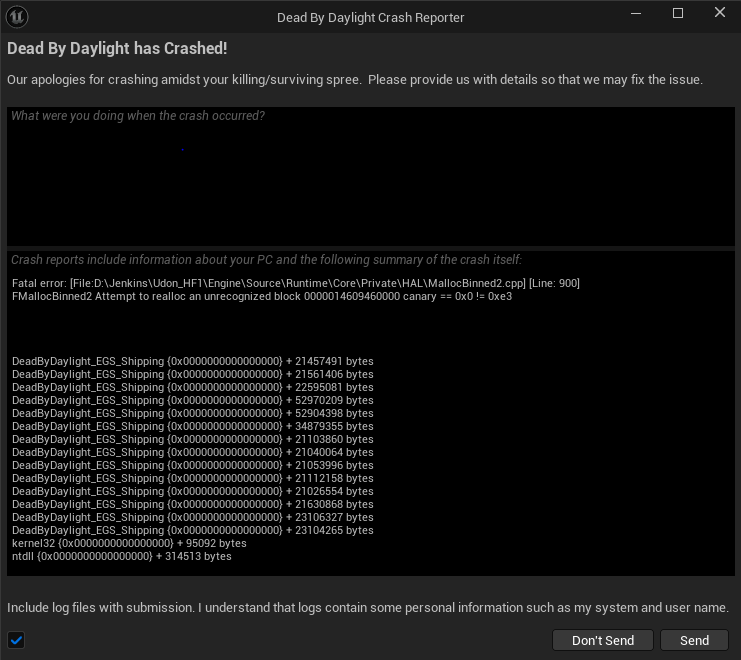Uncheck the include log files checkbox

(16, 640)
